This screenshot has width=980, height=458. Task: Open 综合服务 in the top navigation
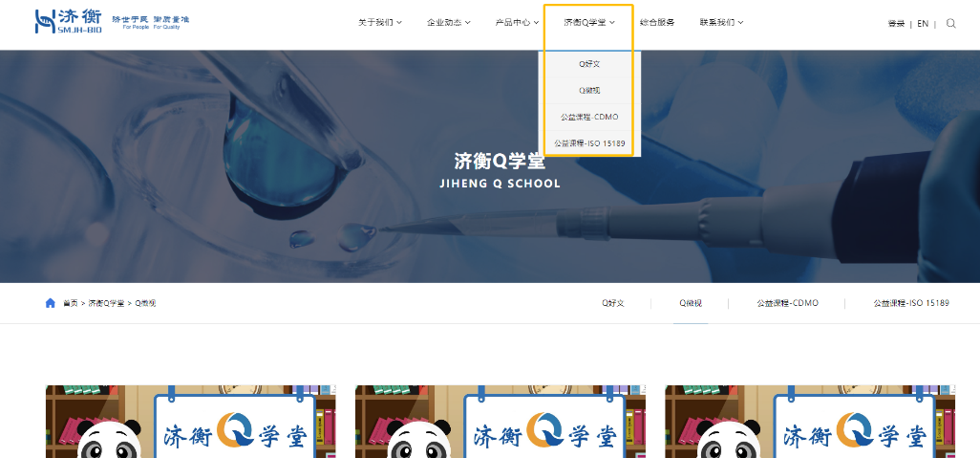coord(657,23)
